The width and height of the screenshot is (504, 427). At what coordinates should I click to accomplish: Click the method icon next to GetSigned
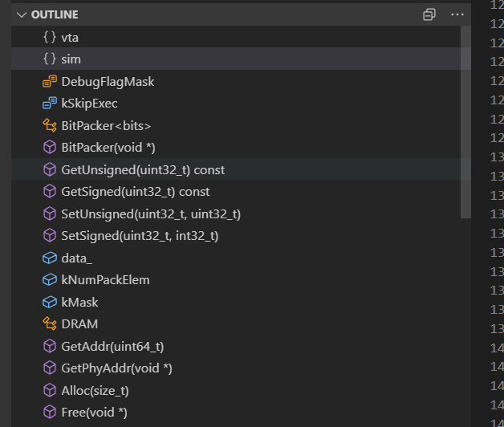pyautogui.click(x=50, y=191)
